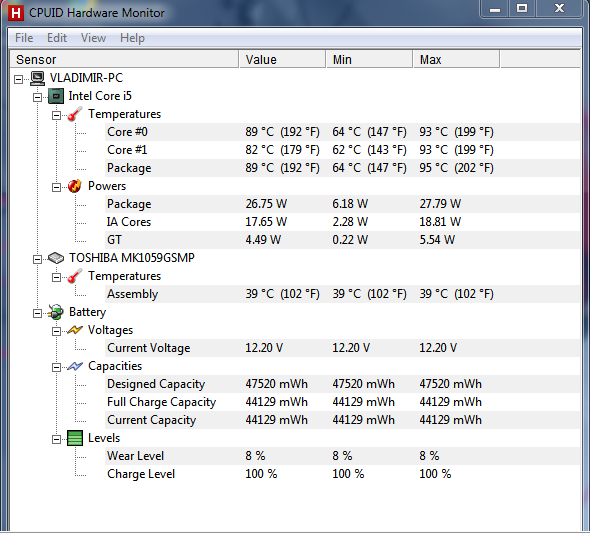Collapse the Battery node

[x=37, y=313]
